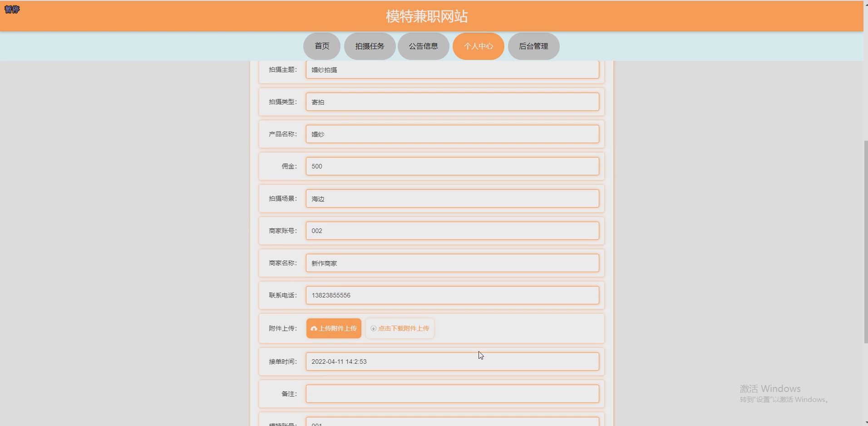Click the 接单时间 date field
Image resolution: width=868 pixels, height=426 pixels.
pyautogui.click(x=452, y=362)
